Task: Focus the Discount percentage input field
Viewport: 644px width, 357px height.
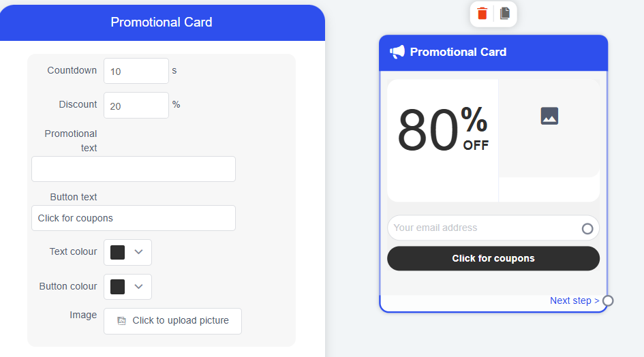Action: pyautogui.click(x=136, y=105)
